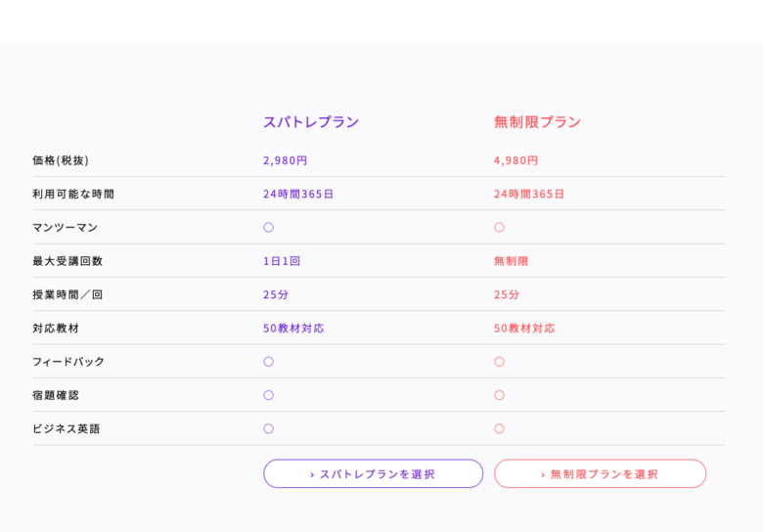Click the スパトレプラン circle in フィードバック row

pos(268,361)
